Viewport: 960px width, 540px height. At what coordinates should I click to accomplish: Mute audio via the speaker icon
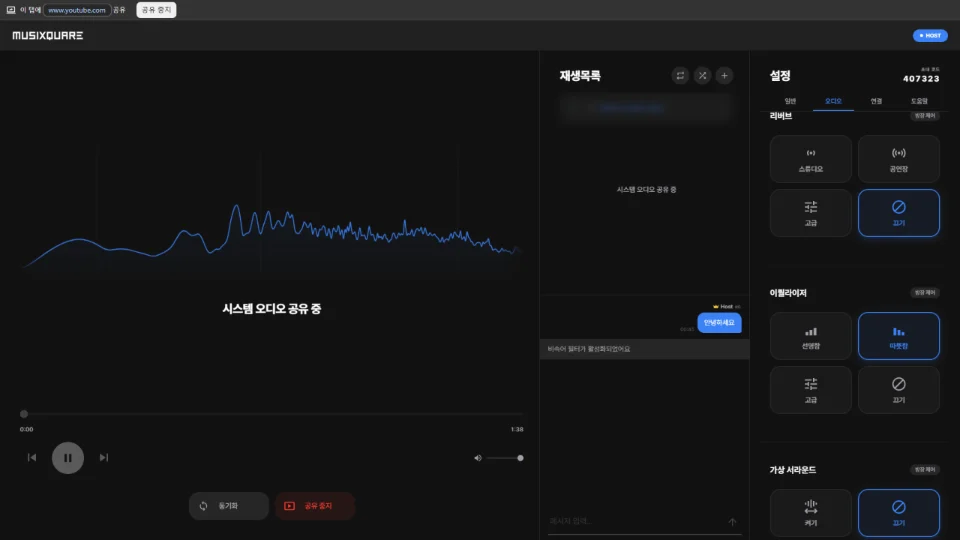pos(478,458)
